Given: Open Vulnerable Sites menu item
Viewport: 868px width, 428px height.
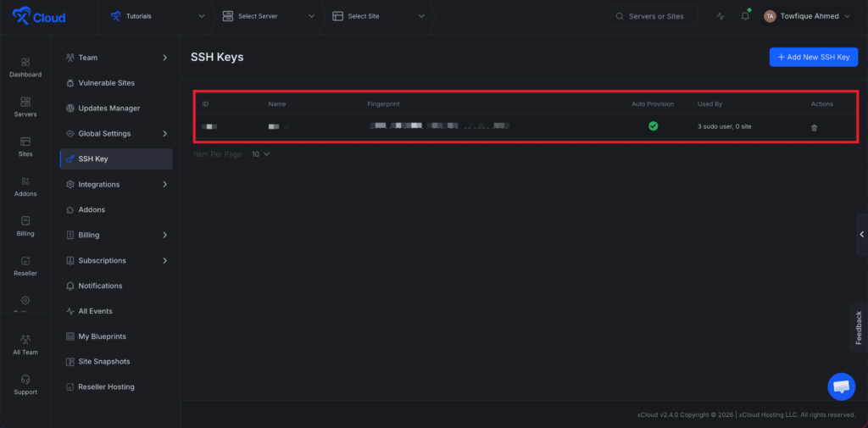Looking at the screenshot, I should pyautogui.click(x=106, y=83).
